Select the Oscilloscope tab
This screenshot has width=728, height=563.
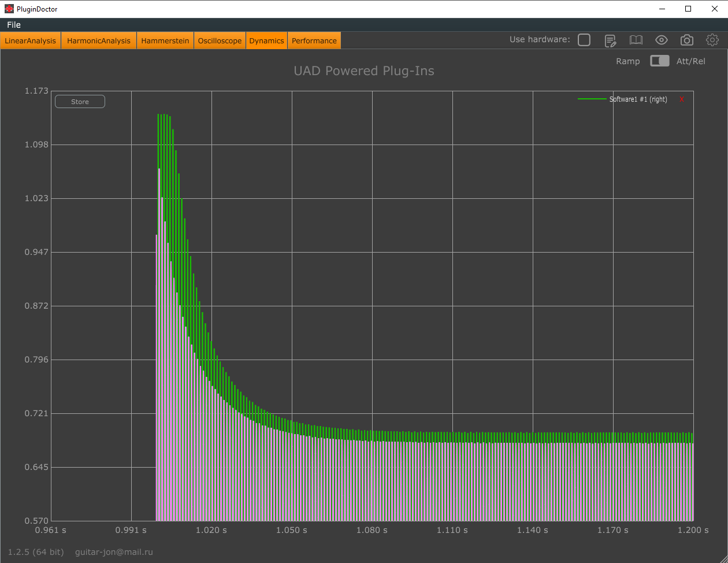pos(220,40)
